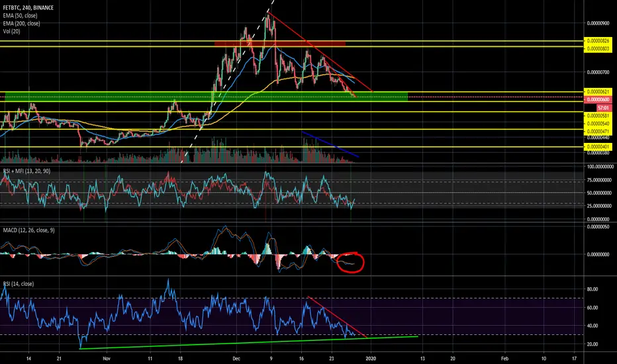This screenshot has width=617, height=364.
Task: Click the RSI + MFI (13, 20, 90) pane label
Action: [x=26, y=171]
